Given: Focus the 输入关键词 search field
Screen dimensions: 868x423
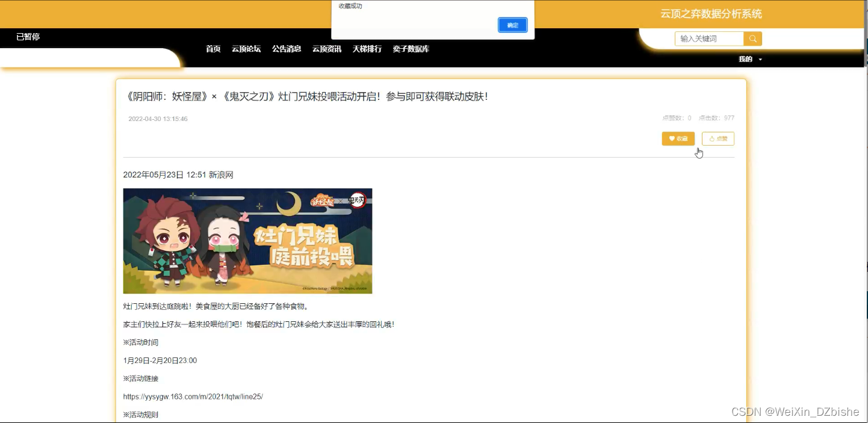Looking at the screenshot, I should [710, 39].
